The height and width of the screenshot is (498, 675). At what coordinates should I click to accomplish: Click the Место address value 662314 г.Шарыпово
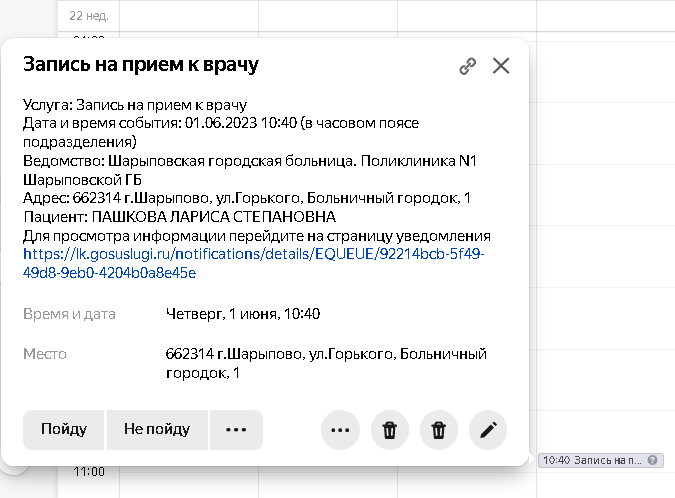[326, 363]
